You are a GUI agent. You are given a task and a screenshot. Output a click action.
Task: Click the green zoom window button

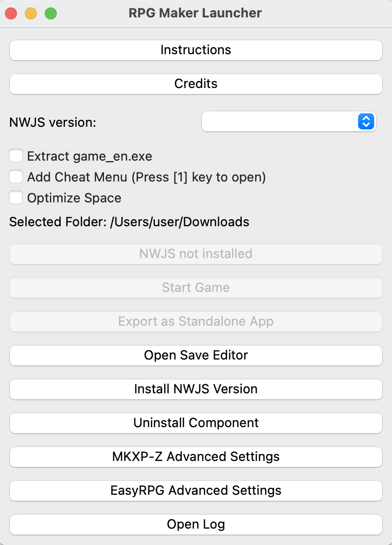click(51, 13)
